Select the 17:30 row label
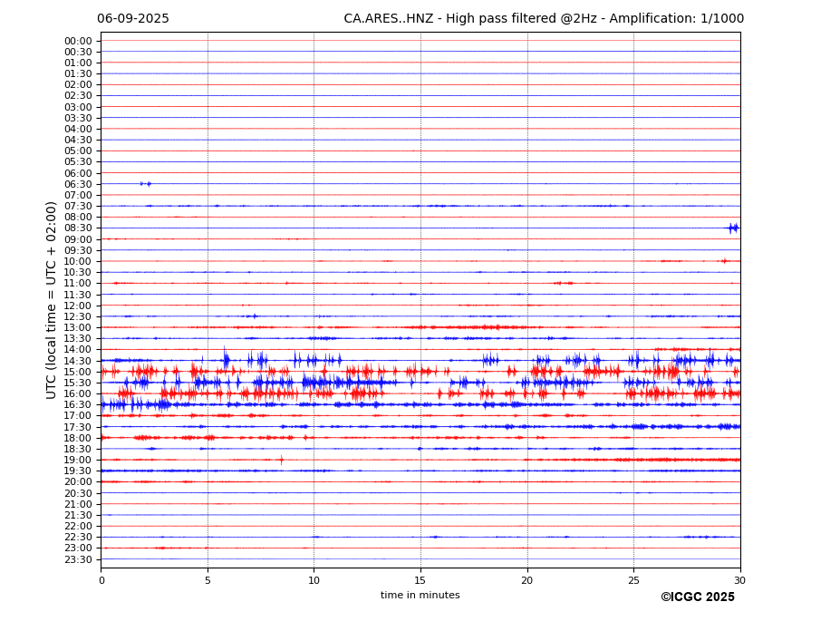840x631 pixels. [x=78, y=427]
